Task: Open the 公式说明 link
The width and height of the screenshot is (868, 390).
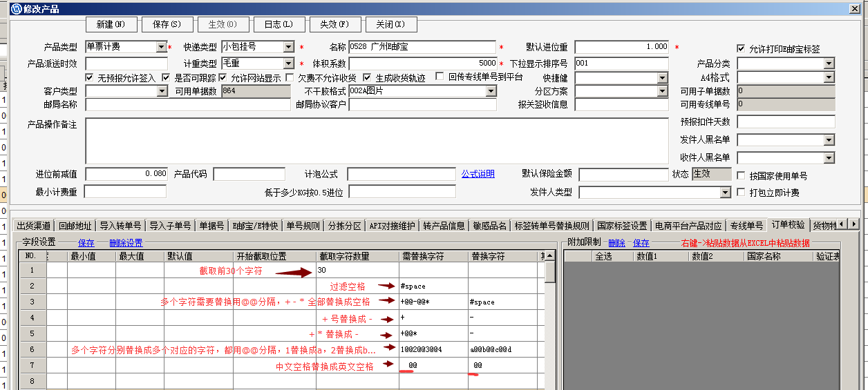Action: pyautogui.click(x=478, y=174)
